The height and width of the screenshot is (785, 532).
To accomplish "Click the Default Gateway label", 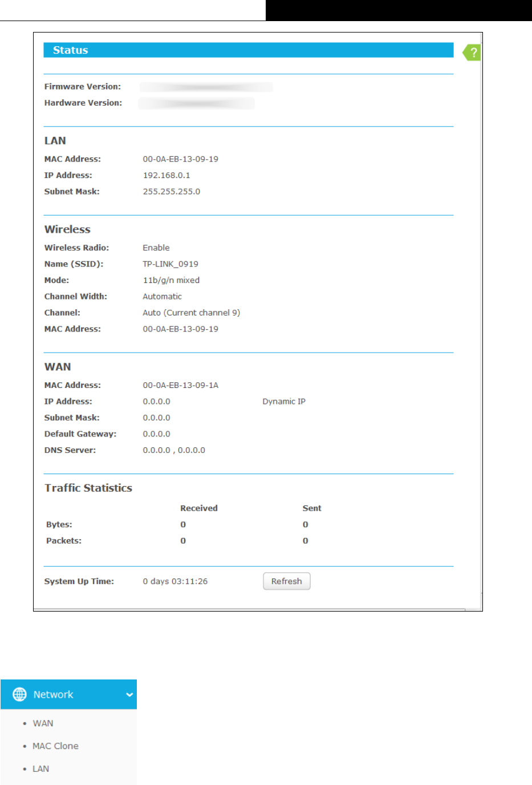I will coord(80,434).
